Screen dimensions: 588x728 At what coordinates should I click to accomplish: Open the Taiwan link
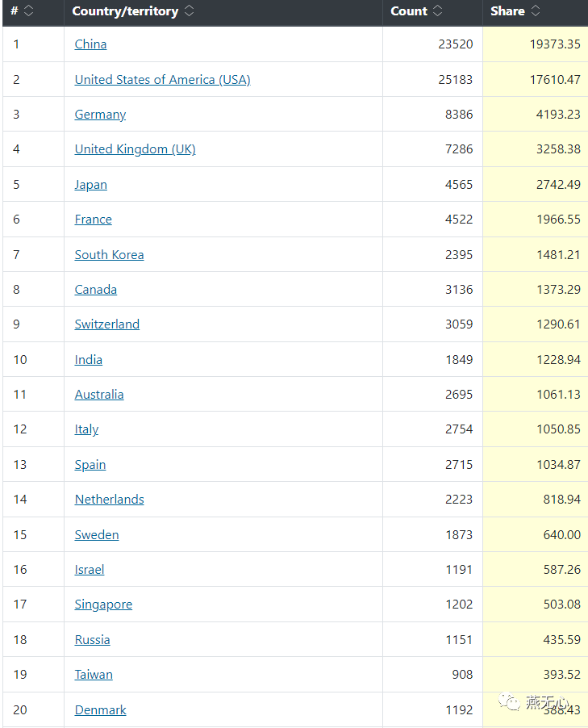point(94,675)
